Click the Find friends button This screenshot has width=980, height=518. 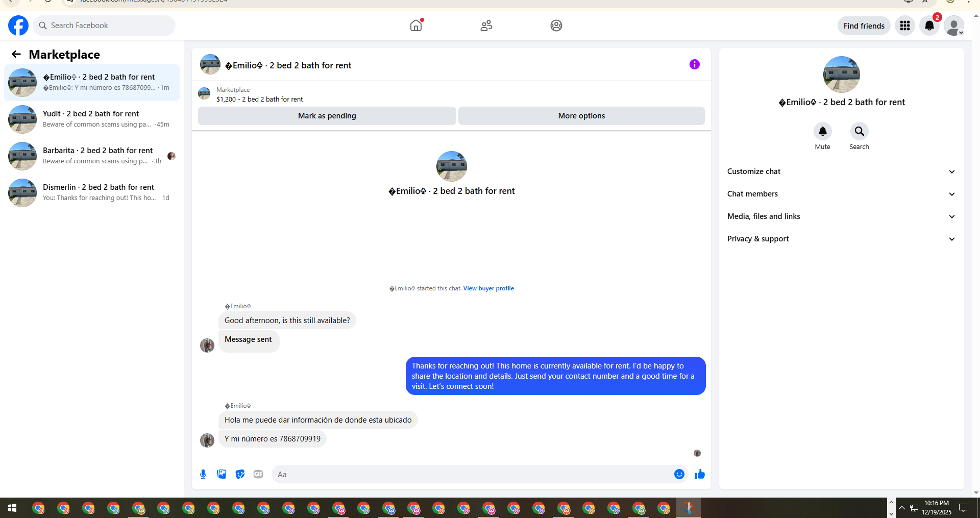tap(864, 26)
